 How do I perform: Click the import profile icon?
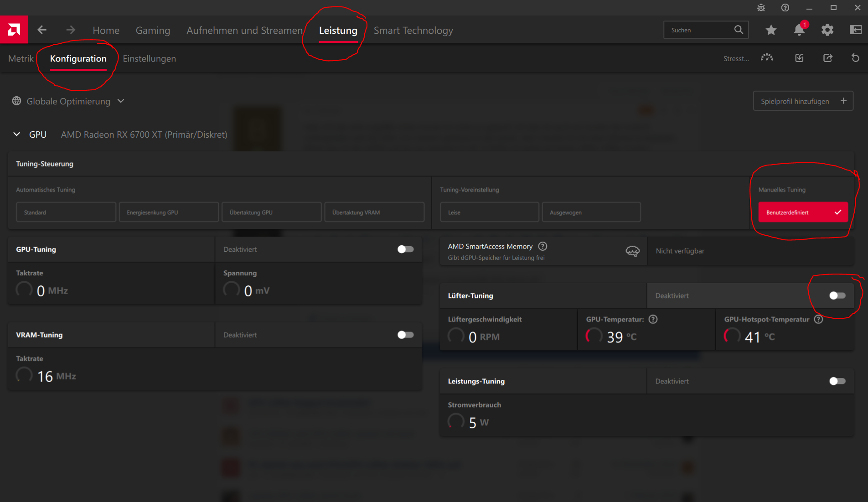click(800, 58)
